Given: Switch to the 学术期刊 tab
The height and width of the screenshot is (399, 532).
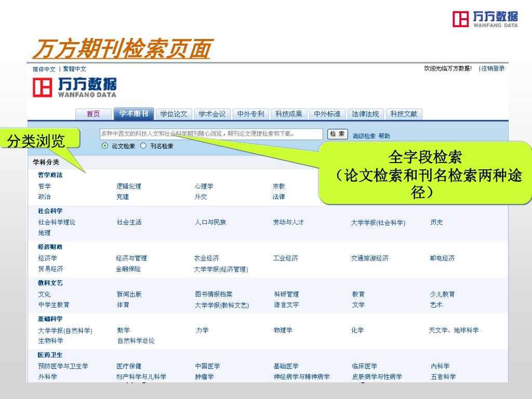Looking at the screenshot, I should [134, 114].
